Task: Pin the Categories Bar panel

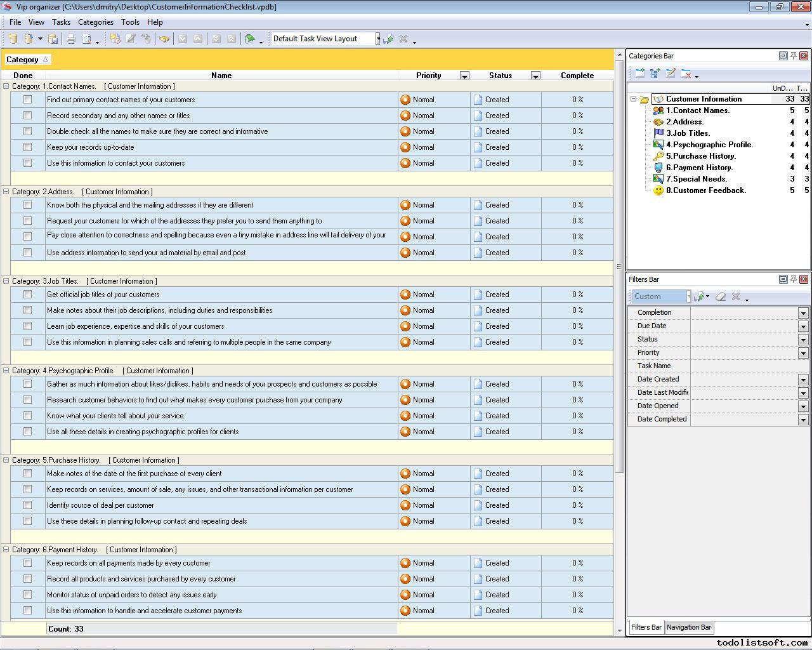Action: 793,56
